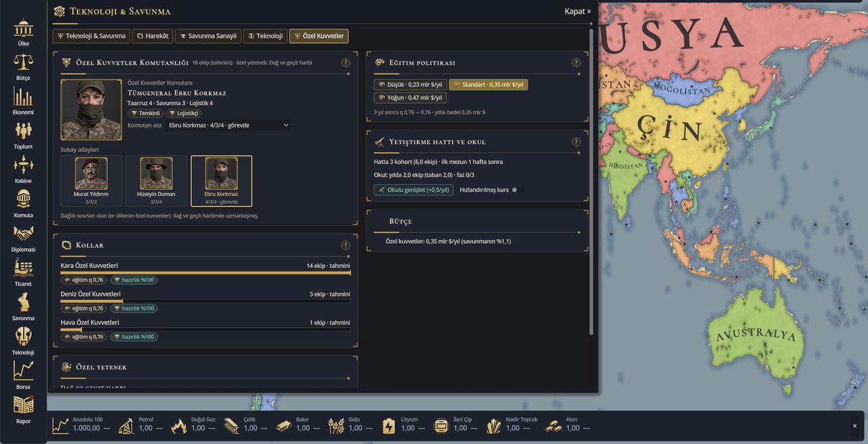This screenshot has width=868, height=444.
Task: Select candidate Murat Yıldırım card
Action: (91, 181)
